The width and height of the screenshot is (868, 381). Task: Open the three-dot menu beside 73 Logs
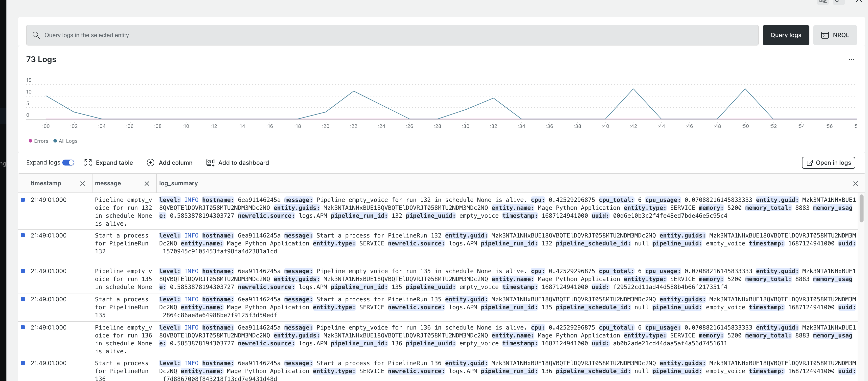click(x=851, y=59)
